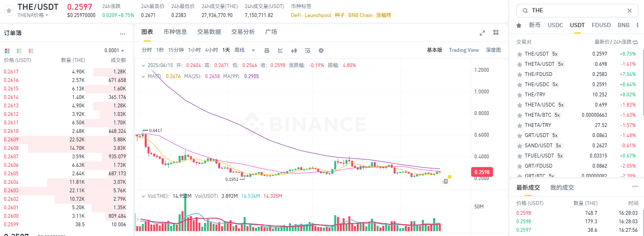Screen dimensions: 644x236
Task: Clear the THE search field
Action: pos(630,11)
